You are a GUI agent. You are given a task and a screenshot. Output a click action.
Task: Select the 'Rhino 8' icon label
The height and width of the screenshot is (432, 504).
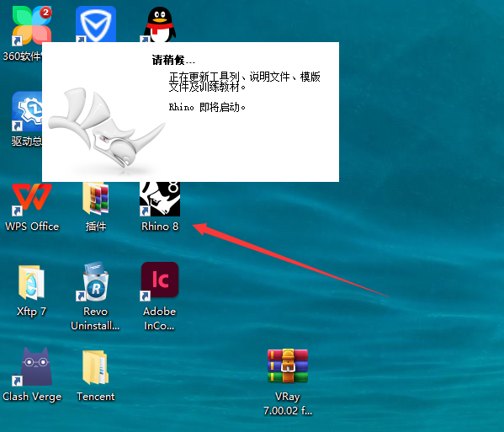tap(160, 227)
